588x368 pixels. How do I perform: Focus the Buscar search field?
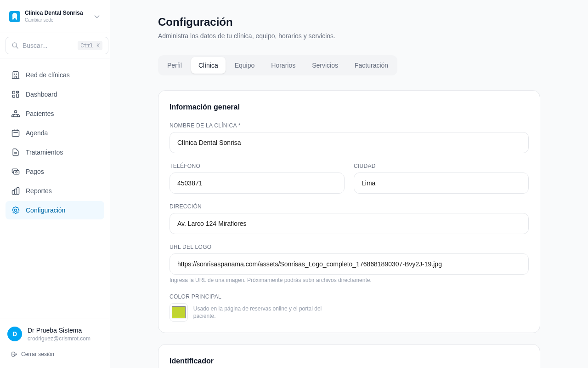pyautogui.click(x=57, y=46)
